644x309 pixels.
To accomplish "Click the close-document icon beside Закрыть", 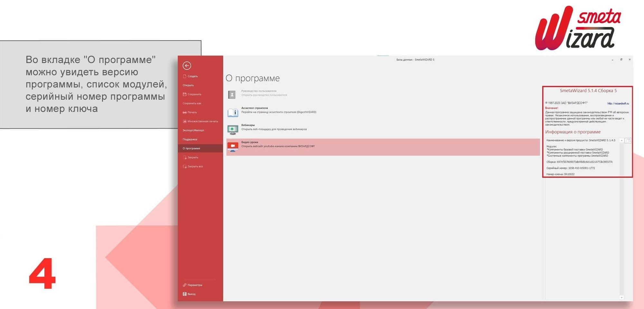I will click(185, 157).
